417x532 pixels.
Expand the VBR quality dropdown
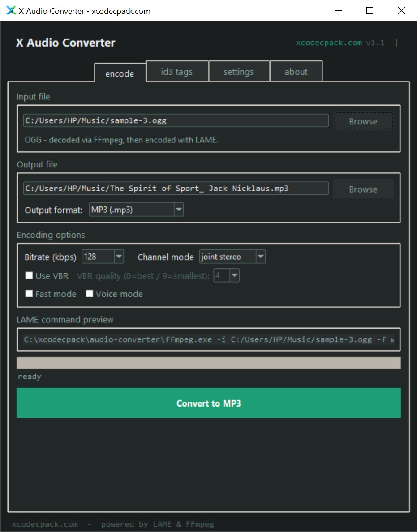click(x=234, y=275)
